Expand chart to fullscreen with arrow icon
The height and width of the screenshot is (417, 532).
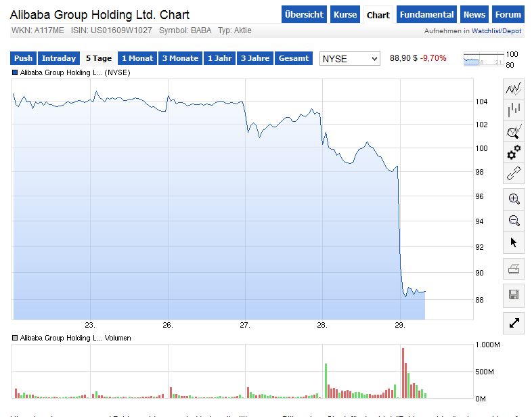pyautogui.click(x=514, y=323)
